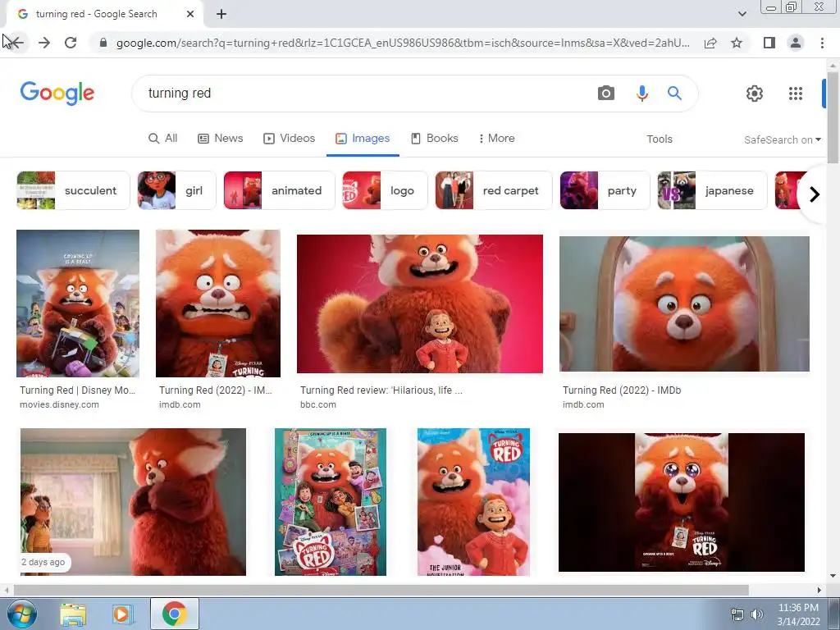This screenshot has width=840, height=630.
Task: Open the side panel icon
Action: pos(769,43)
